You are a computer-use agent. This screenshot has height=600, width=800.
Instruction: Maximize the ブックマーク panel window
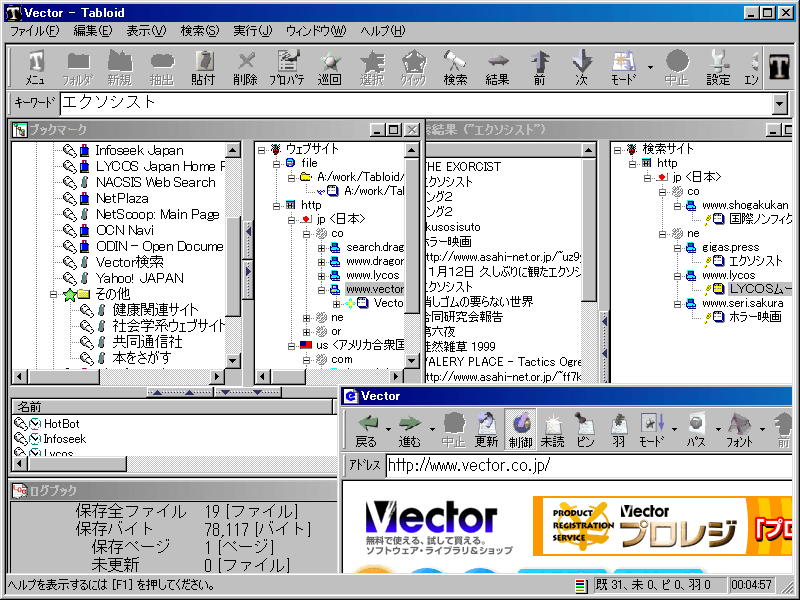(393, 130)
